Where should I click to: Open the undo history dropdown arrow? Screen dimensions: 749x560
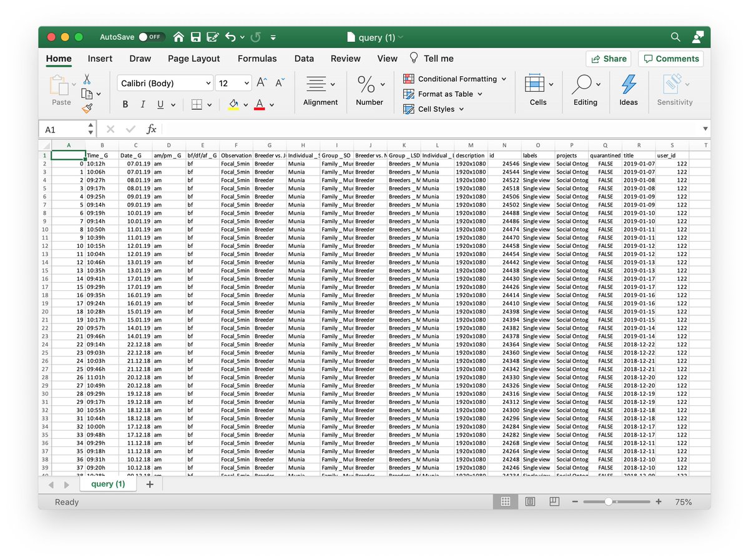click(x=242, y=37)
